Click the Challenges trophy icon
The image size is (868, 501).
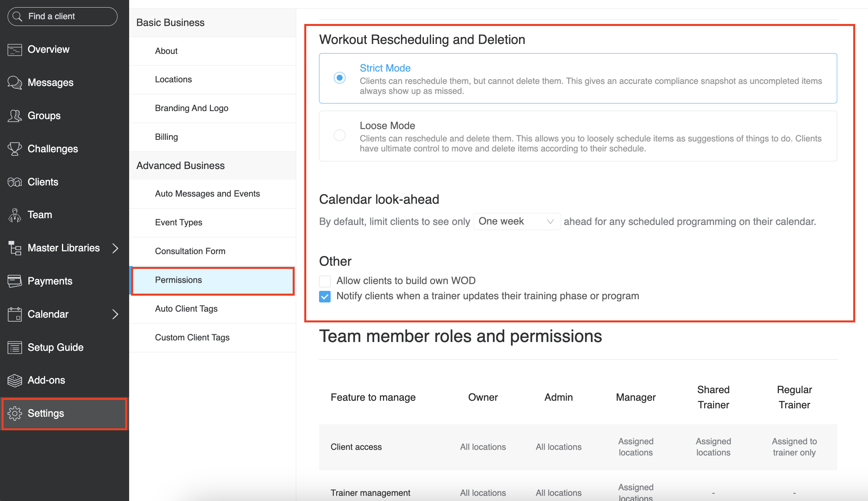coord(15,149)
